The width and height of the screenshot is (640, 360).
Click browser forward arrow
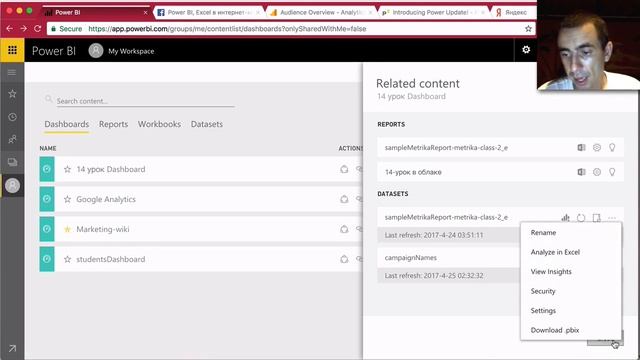[23, 29]
